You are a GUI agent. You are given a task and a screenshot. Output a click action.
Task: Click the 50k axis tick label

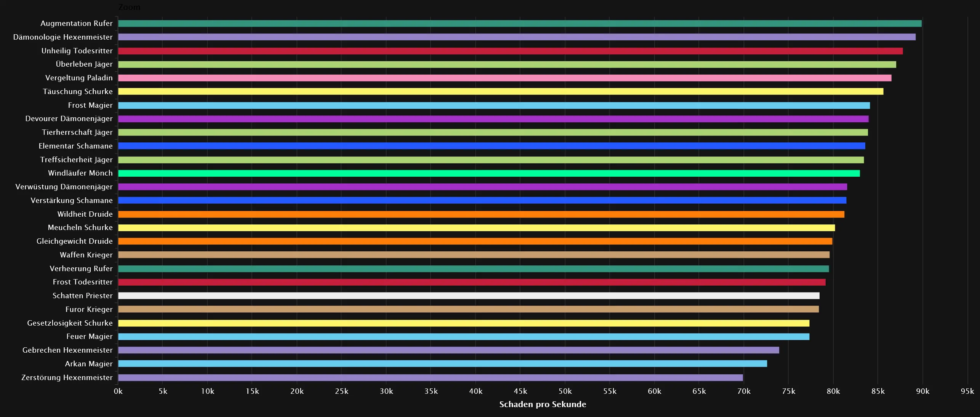(565, 391)
